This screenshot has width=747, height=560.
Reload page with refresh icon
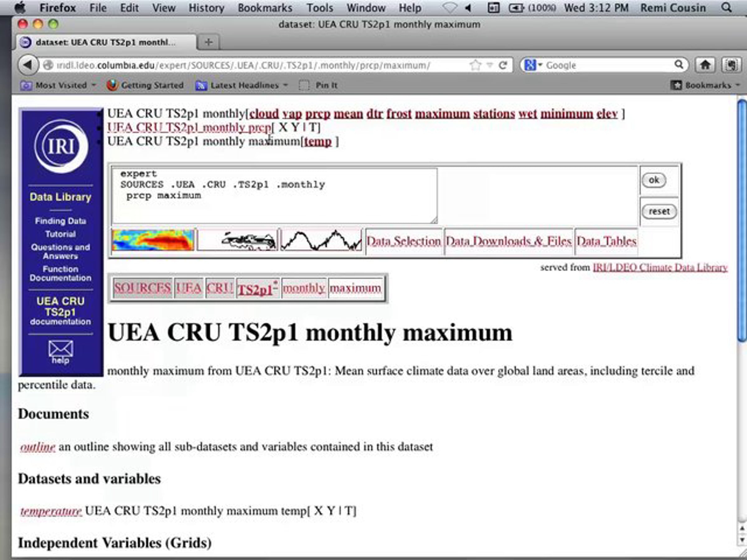pyautogui.click(x=503, y=65)
